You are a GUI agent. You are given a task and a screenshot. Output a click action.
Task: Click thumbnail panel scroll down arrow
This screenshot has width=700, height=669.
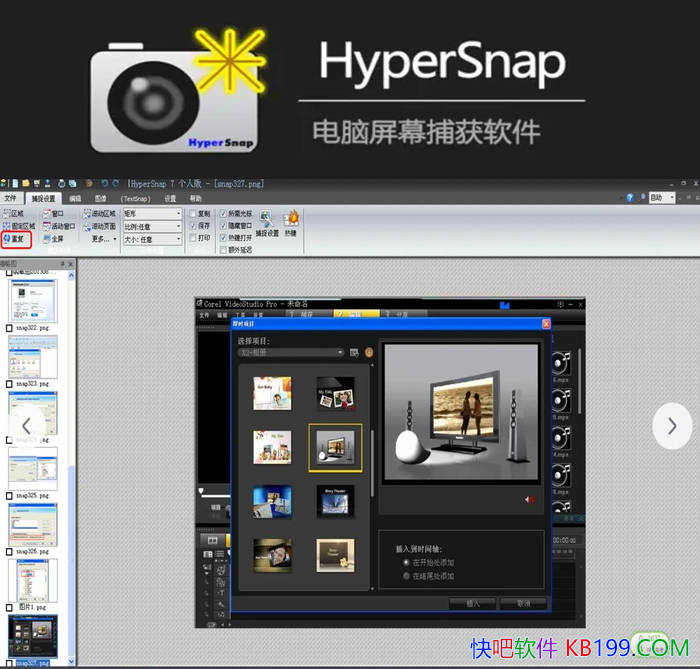point(71,661)
